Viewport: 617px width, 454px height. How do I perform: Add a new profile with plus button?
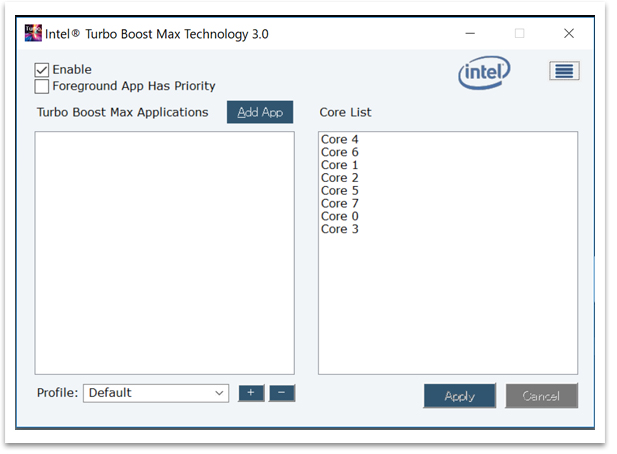coord(251,393)
